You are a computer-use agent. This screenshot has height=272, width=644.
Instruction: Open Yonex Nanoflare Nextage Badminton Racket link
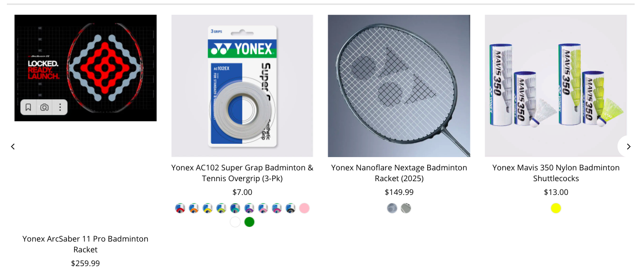coord(399,173)
